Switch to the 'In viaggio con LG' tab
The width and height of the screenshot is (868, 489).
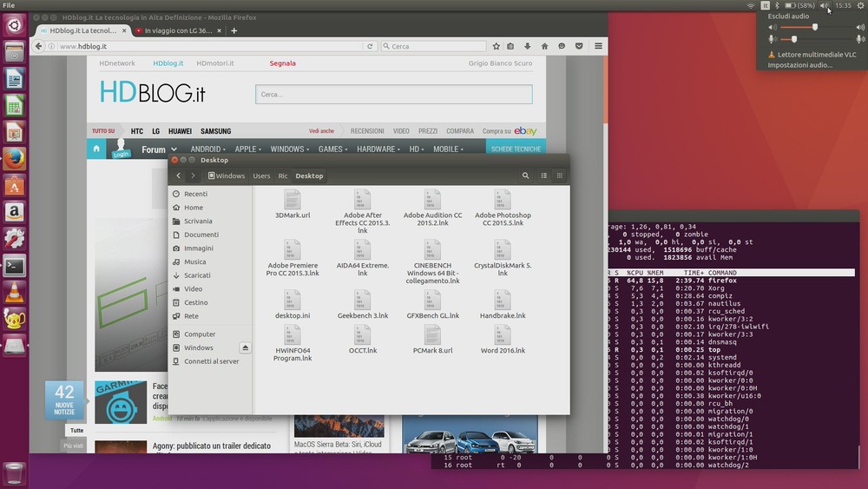click(x=178, y=30)
